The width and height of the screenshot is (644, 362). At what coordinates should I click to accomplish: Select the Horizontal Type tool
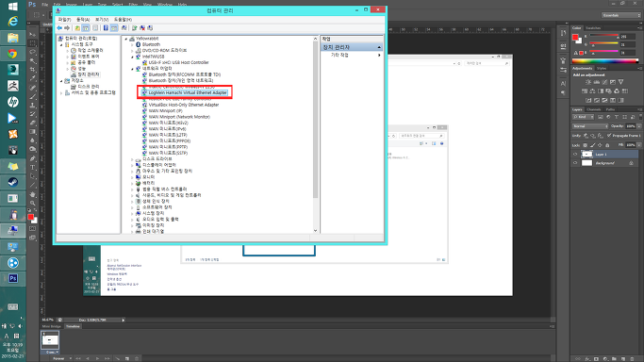pyautogui.click(x=32, y=168)
